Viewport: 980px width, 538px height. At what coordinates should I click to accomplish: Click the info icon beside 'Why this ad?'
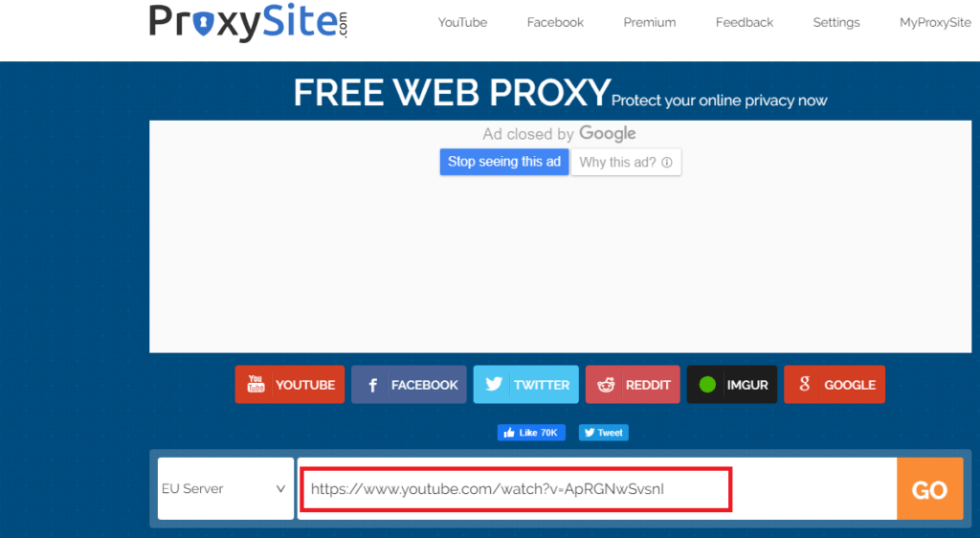coord(667,163)
